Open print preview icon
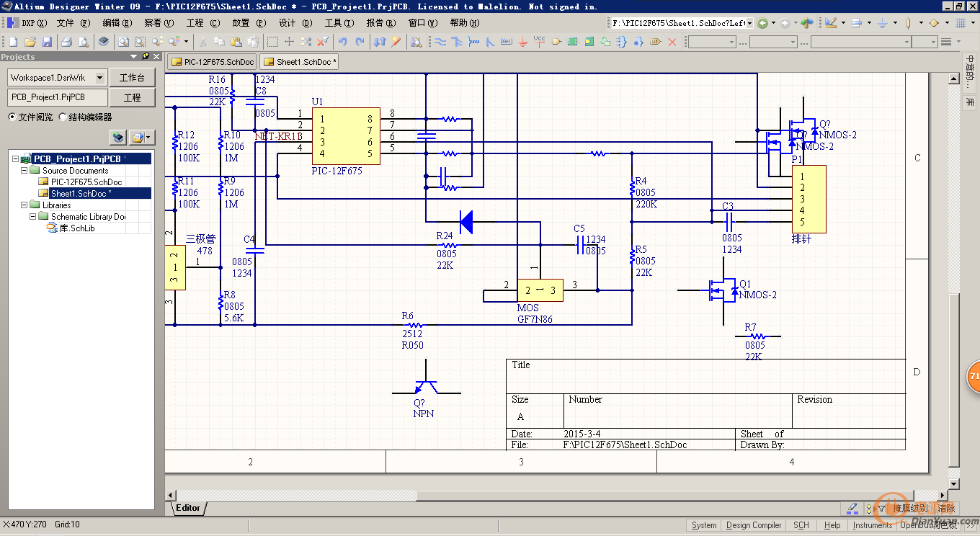This screenshot has width=980, height=536. [x=84, y=42]
